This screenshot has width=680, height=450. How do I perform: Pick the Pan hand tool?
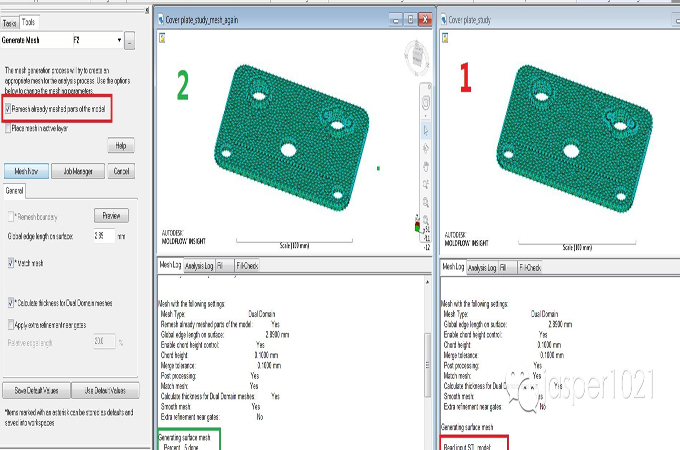(425, 166)
